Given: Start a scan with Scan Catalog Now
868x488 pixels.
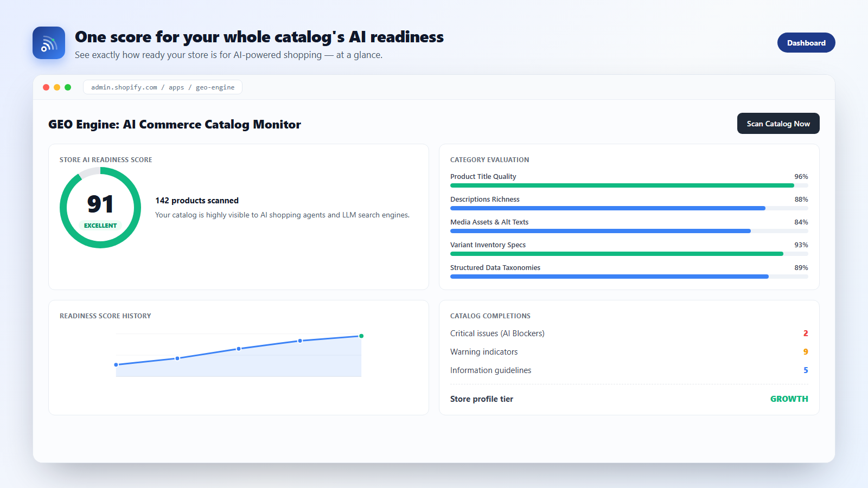Looking at the screenshot, I should 778,124.
